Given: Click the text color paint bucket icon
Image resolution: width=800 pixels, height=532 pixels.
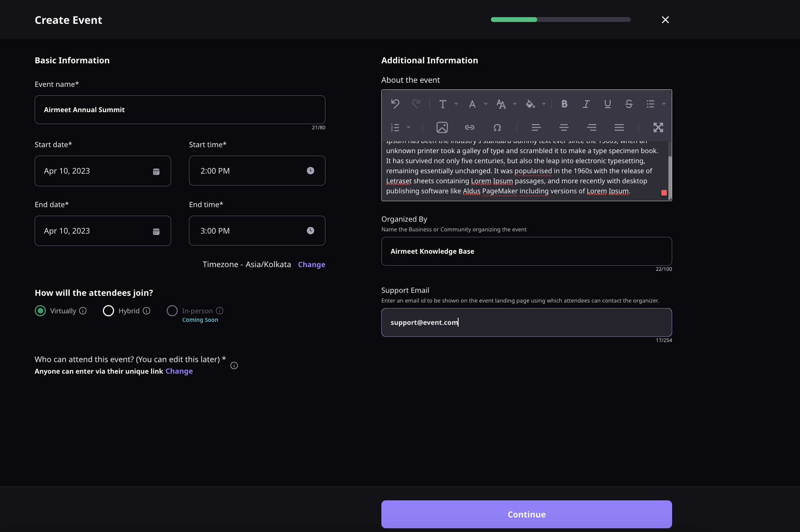Looking at the screenshot, I should [530, 104].
